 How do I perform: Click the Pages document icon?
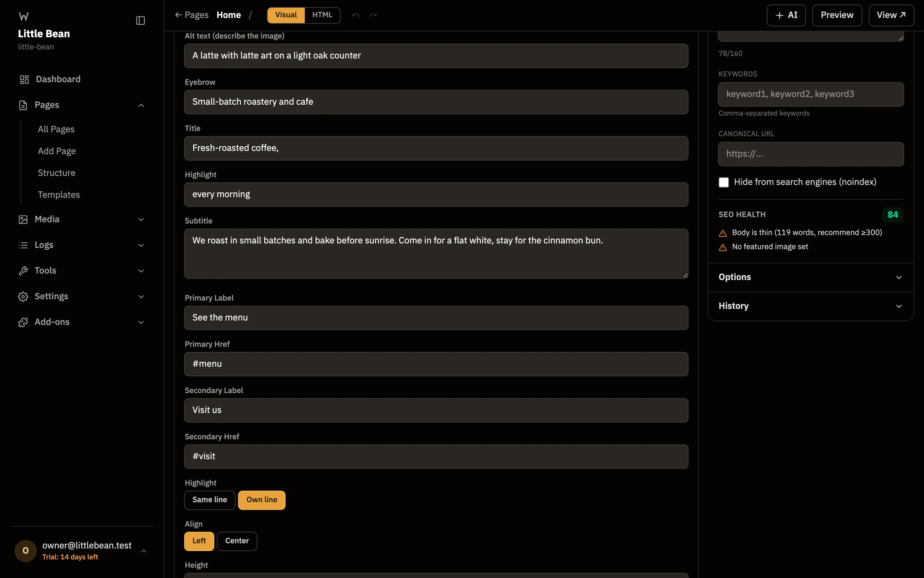click(23, 105)
